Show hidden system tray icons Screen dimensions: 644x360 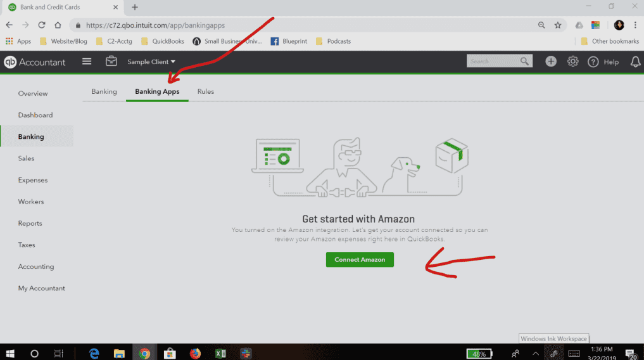click(536, 354)
